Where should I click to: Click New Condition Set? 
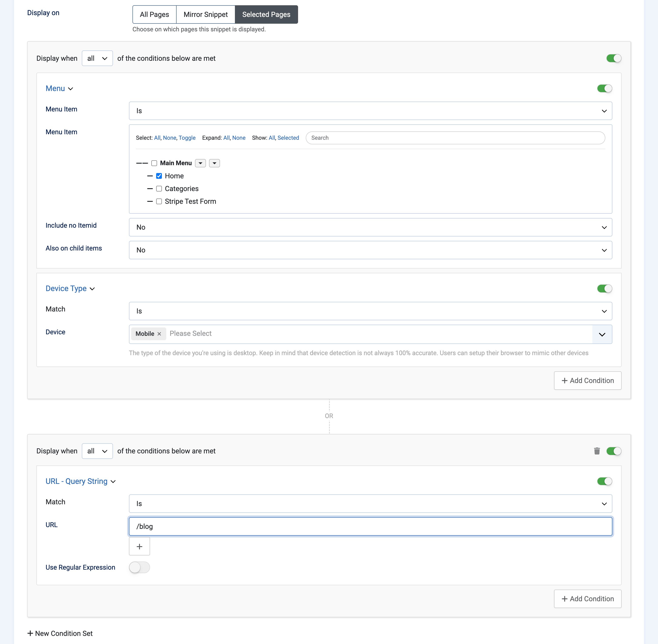(x=60, y=633)
